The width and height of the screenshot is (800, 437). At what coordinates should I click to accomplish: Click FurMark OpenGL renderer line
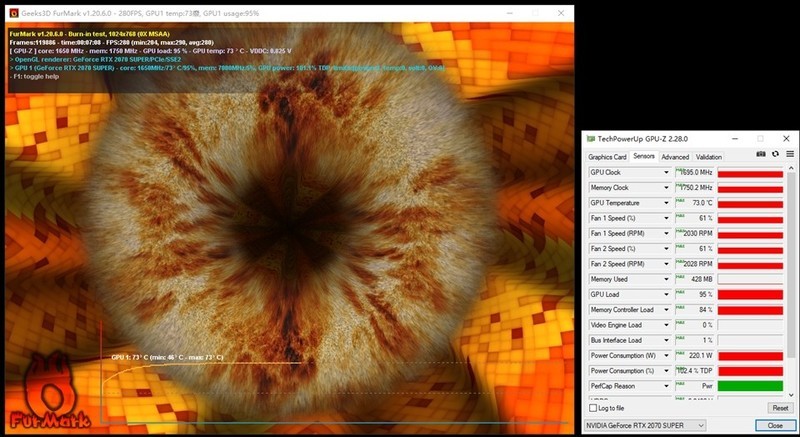tap(95, 60)
